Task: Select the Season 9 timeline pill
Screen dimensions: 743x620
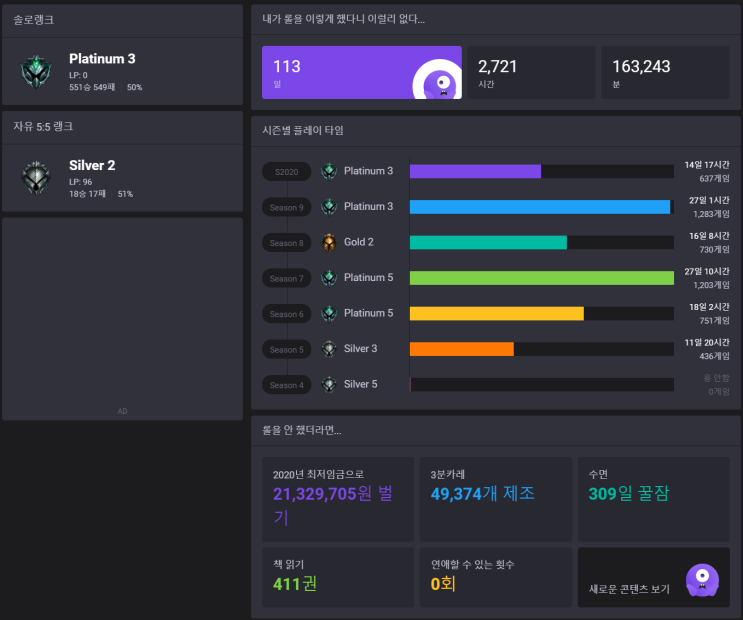Action: tap(287, 207)
